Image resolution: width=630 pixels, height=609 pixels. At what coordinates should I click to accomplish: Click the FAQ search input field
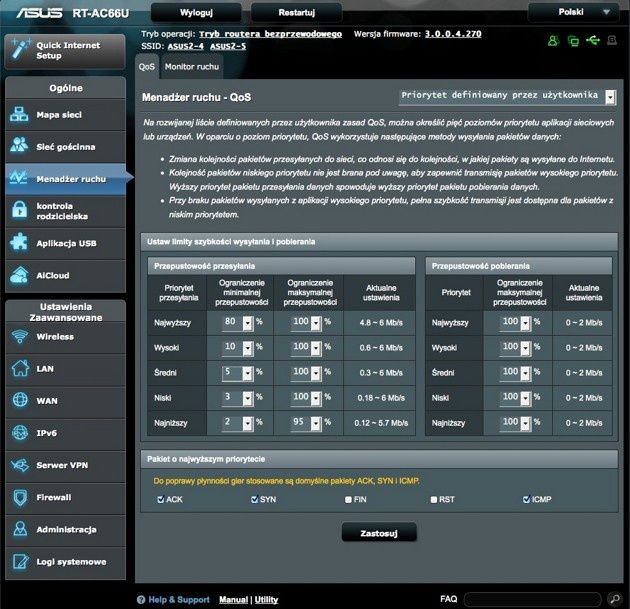click(533, 599)
